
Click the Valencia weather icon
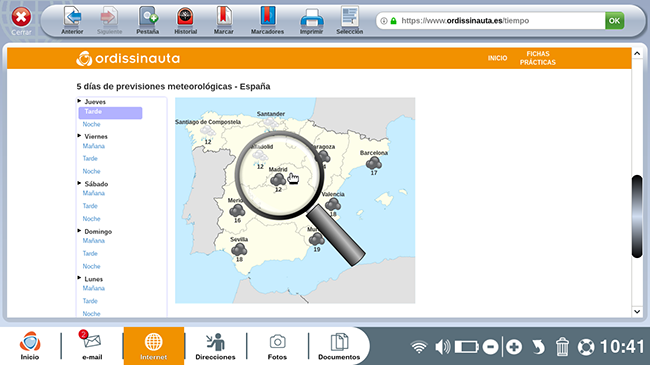point(333,204)
